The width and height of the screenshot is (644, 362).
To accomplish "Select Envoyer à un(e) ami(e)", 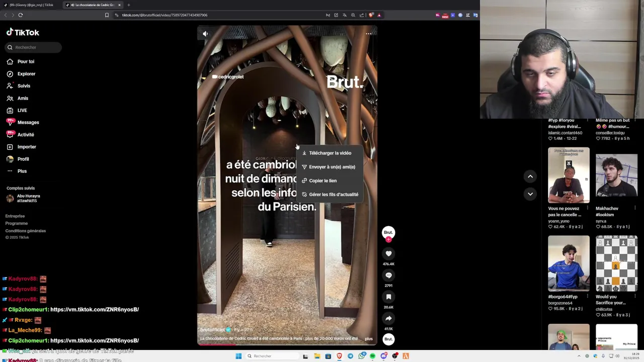I will coord(330,167).
